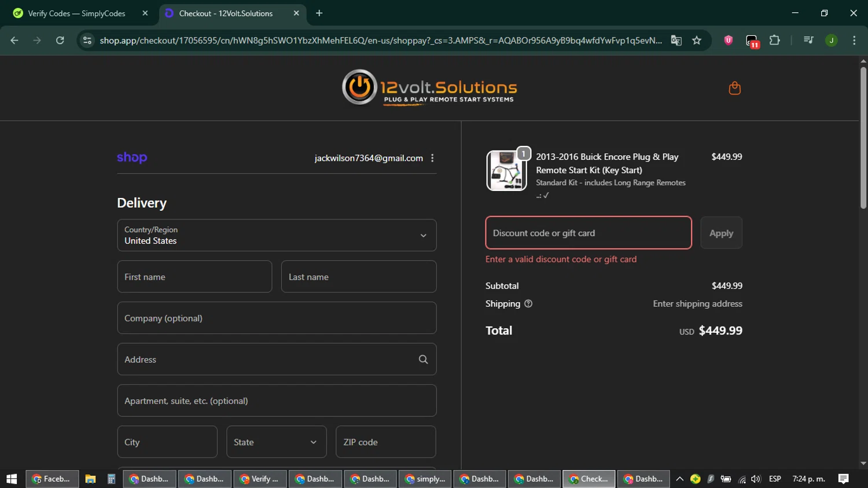Image resolution: width=868 pixels, height=488 pixels.
Task: Open a new browser tab
Action: 319,13
